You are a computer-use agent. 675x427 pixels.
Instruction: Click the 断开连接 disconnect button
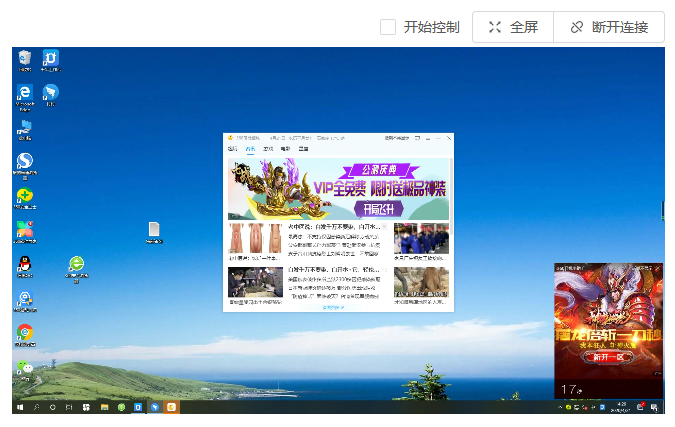[x=608, y=27]
